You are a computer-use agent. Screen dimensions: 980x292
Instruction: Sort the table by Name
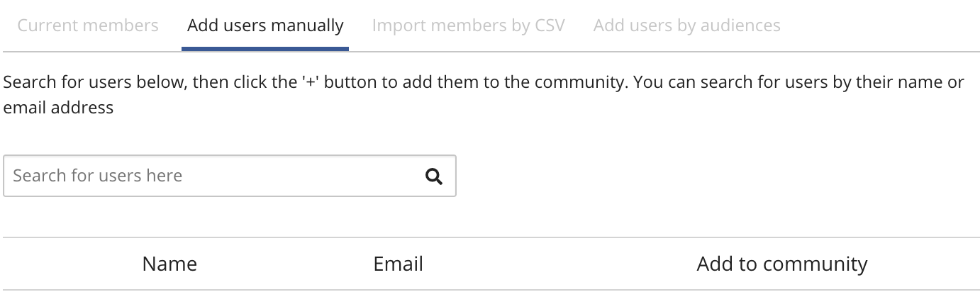pyautogui.click(x=169, y=264)
